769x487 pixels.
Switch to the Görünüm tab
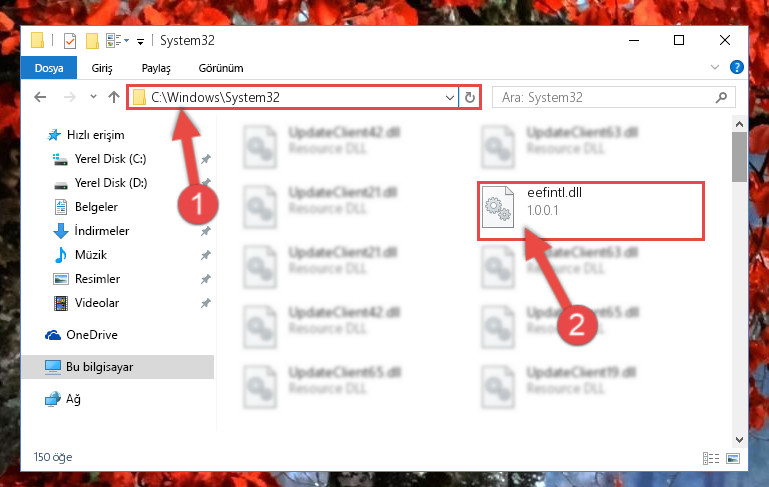tap(221, 68)
